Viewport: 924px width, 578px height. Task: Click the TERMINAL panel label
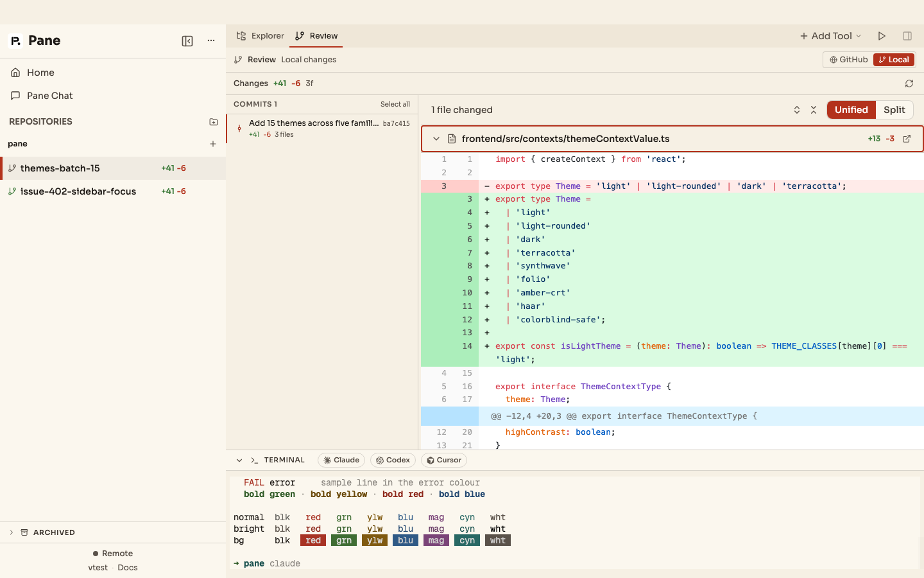coord(284,460)
